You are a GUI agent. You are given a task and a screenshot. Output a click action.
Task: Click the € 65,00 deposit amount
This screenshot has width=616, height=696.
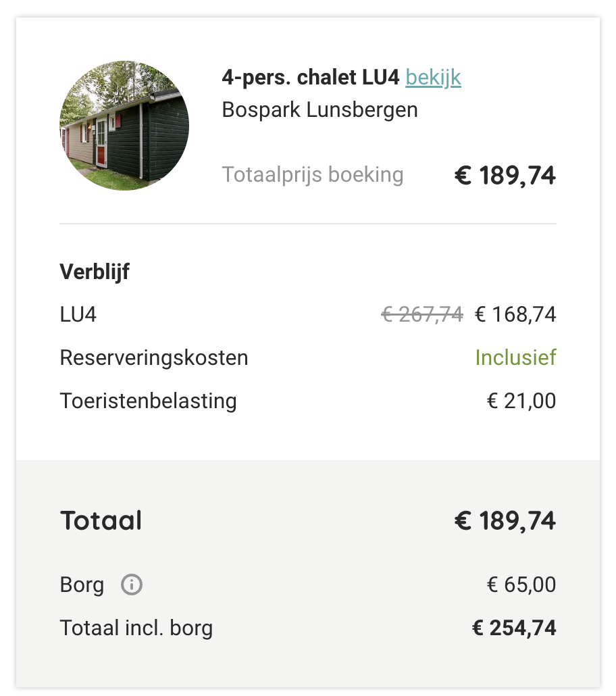coord(521,585)
